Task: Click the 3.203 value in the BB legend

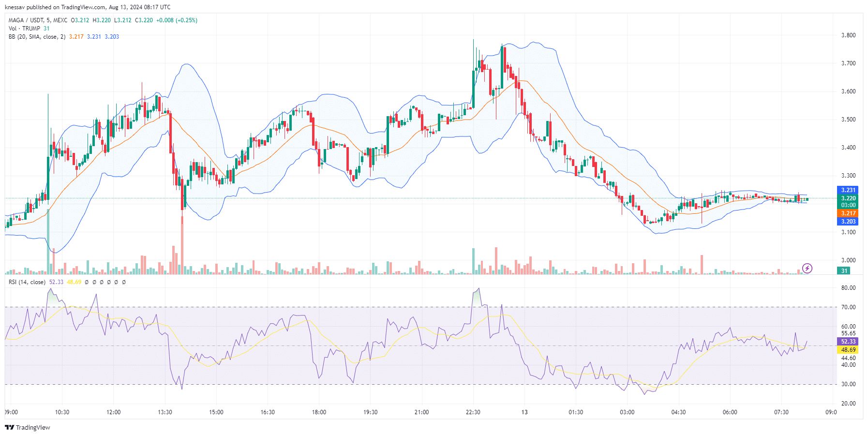Action: pos(112,37)
